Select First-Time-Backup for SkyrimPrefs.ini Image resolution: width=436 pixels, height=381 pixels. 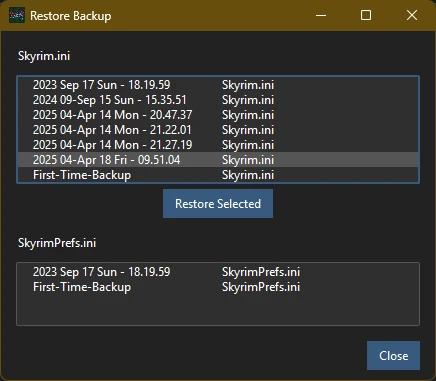[x=218, y=287]
